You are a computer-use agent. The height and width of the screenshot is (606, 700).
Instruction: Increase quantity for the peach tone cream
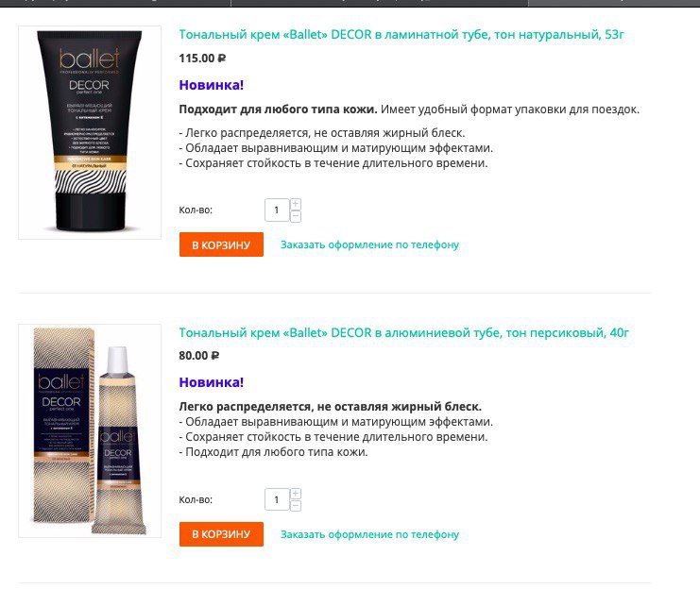[296, 494]
